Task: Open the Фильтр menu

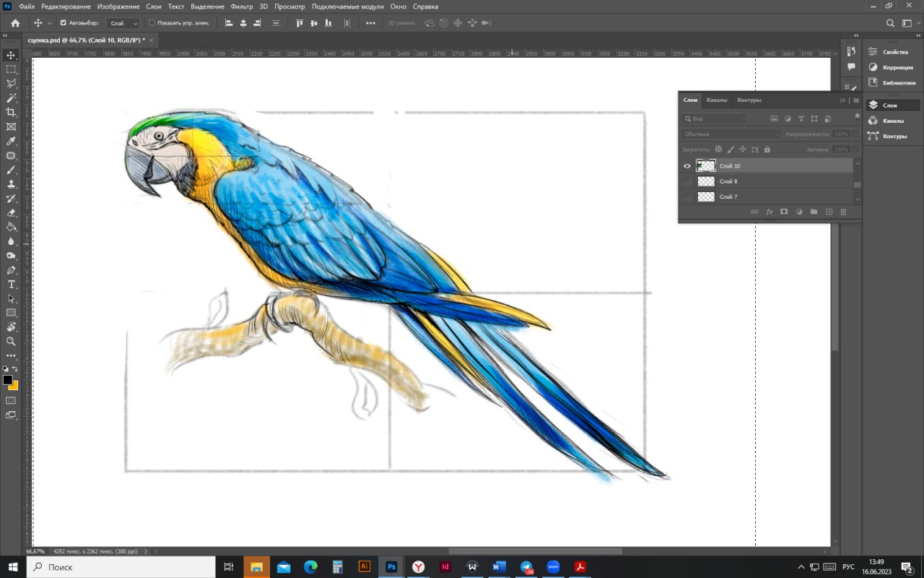Action: click(242, 7)
